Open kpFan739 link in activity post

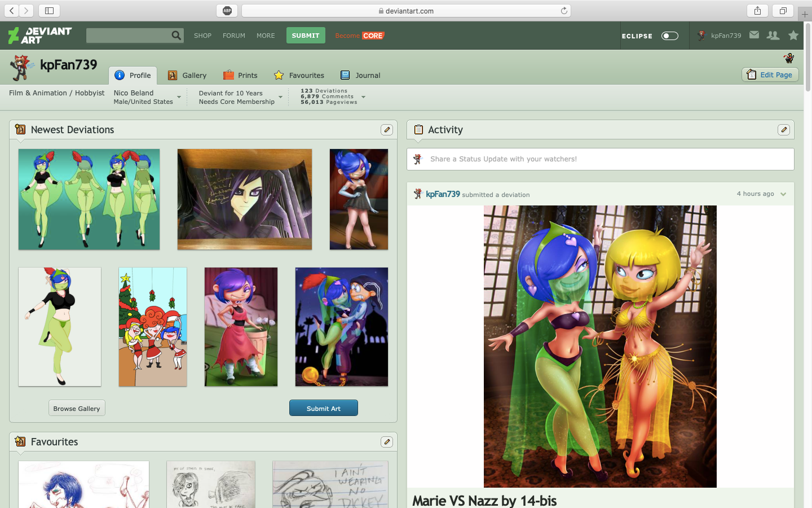coord(443,194)
